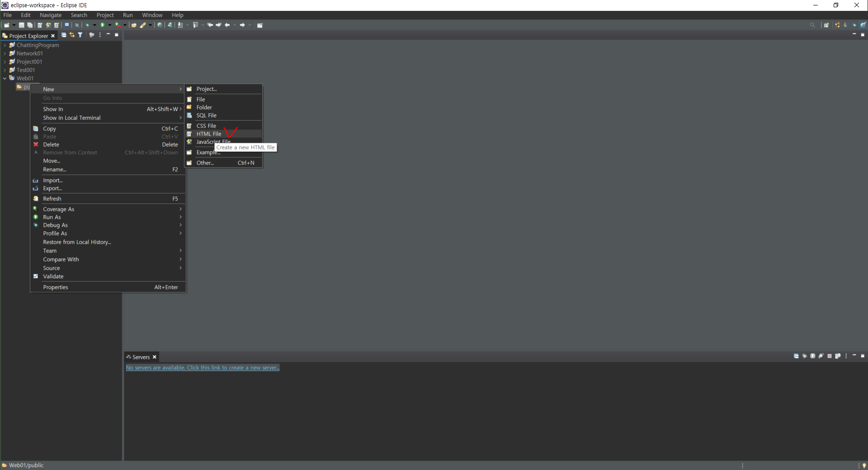This screenshot has height=470, width=868.
Task: Click the green Run toolbar button
Action: (x=103, y=25)
